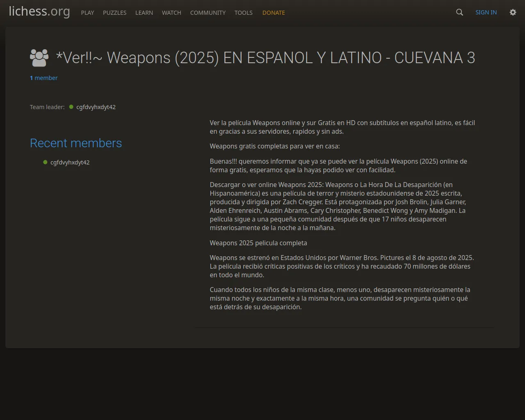Open team leader cgfdvyhxdyt42 profile

[96, 107]
